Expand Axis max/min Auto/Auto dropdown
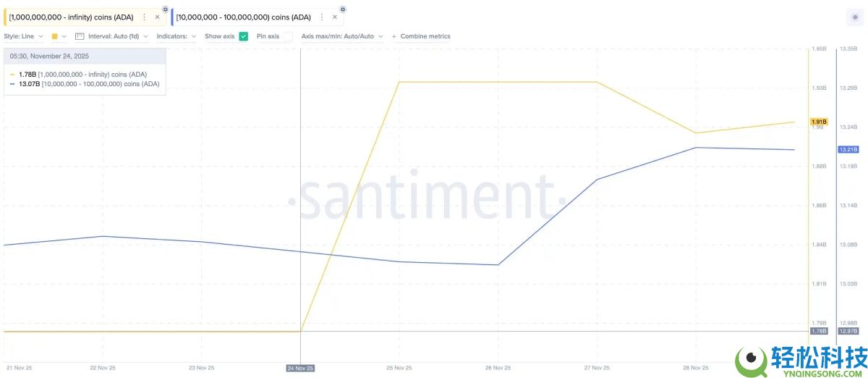The height and width of the screenshot is (378, 868). 341,36
